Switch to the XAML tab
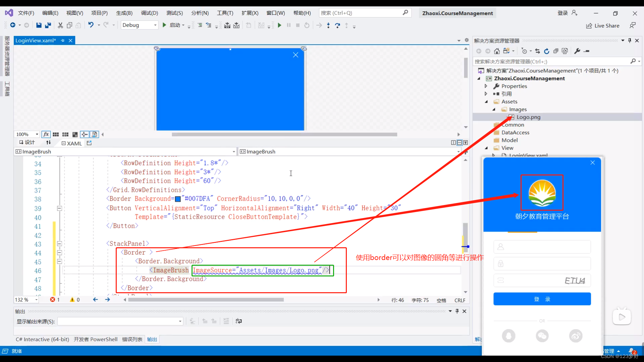This screenshot has height=362, width=644. pos(72,143)
